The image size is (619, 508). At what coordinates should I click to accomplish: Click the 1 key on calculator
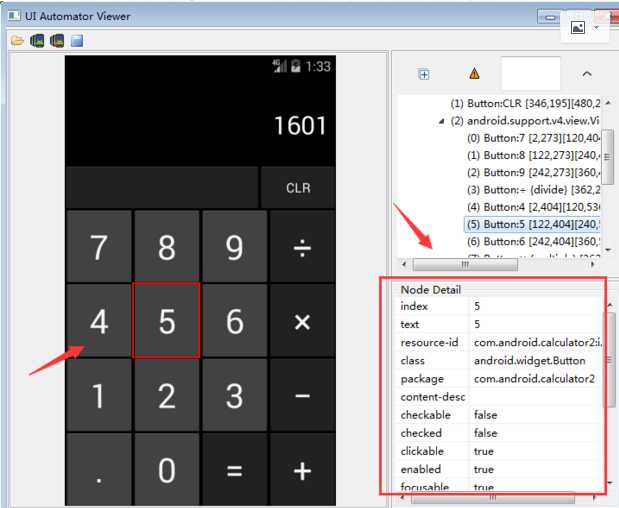point(99,395)
